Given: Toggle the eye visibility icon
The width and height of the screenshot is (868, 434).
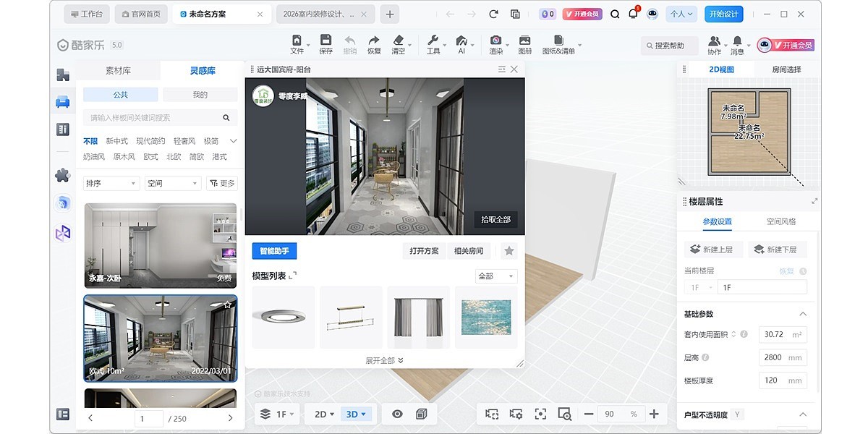Looking at the screenshot, I should pos(397,414).
